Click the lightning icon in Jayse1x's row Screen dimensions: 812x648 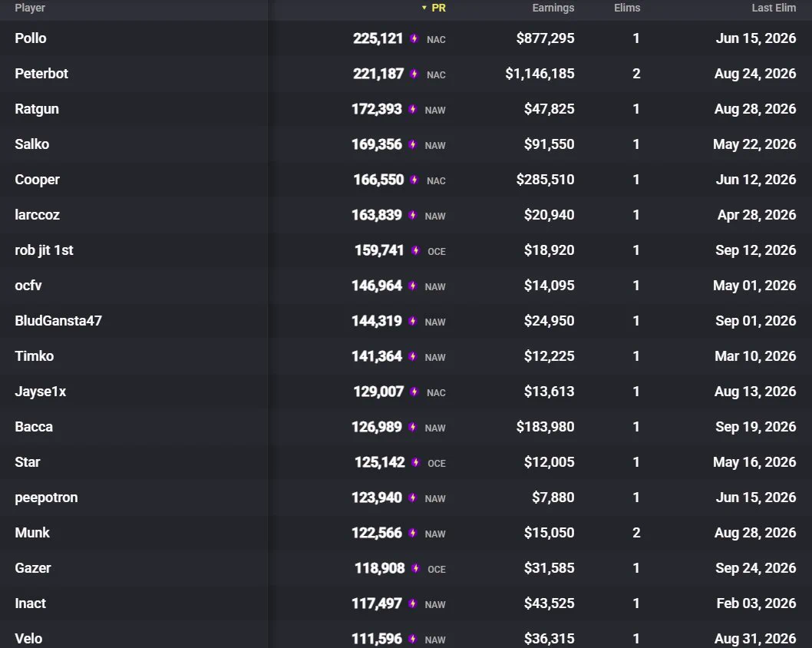[414, 391]
